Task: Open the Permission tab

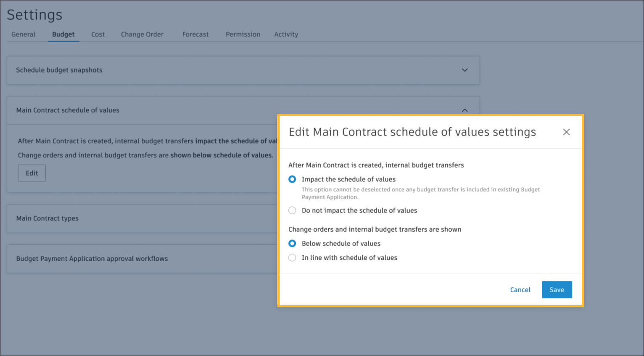Action: point(243,34)
